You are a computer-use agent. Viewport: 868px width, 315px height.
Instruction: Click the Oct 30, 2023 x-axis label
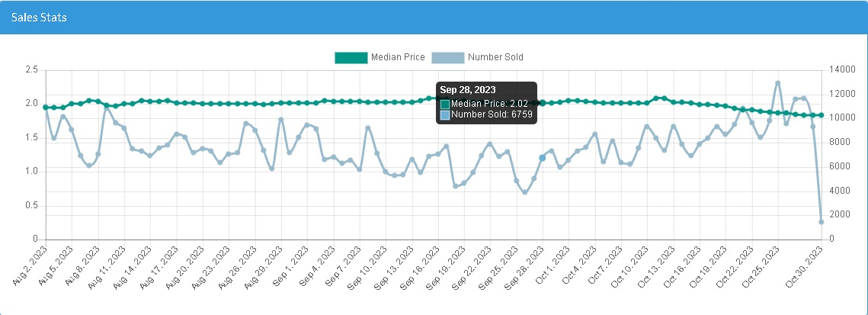pos(807,265)
